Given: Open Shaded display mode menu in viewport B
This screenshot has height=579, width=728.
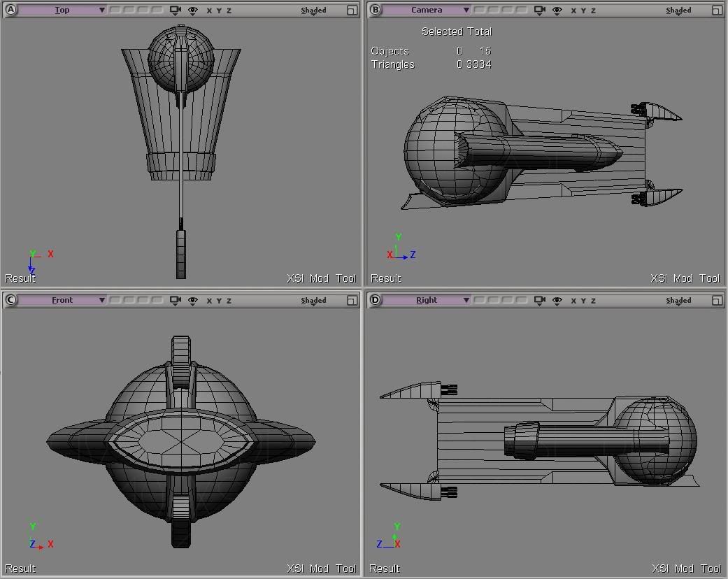Looking at the screenshot, I should 678,10.
